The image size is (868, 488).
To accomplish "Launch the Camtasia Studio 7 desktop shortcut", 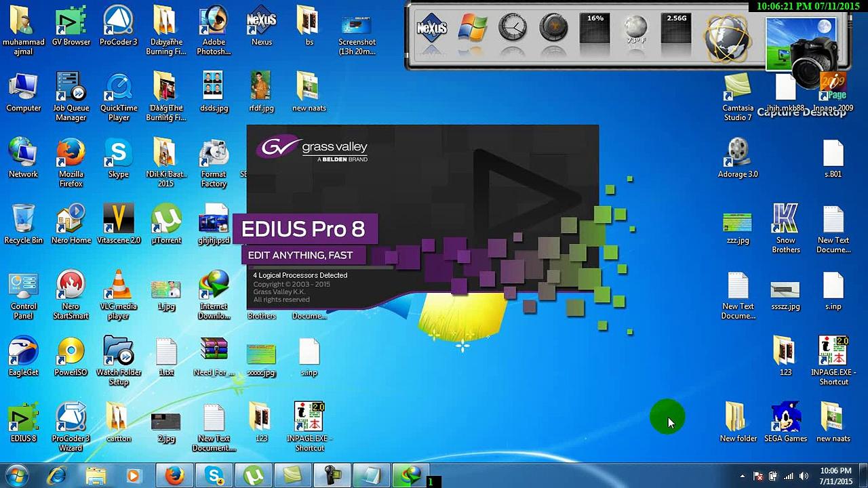I will pyautogui.click(x=738, y=98).
